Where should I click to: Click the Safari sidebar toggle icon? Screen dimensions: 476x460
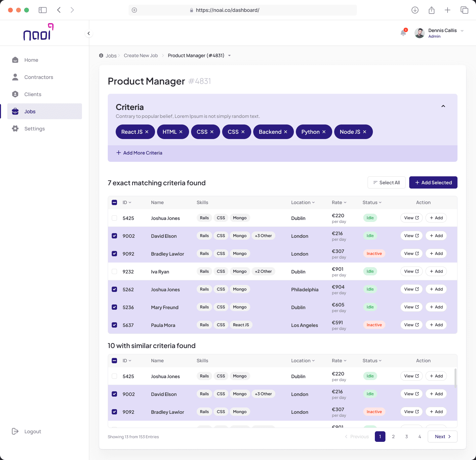click(x=43, y=10)
